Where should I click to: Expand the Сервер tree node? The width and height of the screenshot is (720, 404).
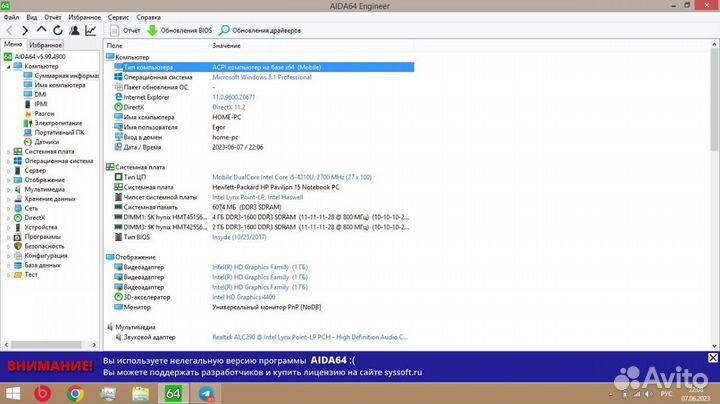coord(8,171)
